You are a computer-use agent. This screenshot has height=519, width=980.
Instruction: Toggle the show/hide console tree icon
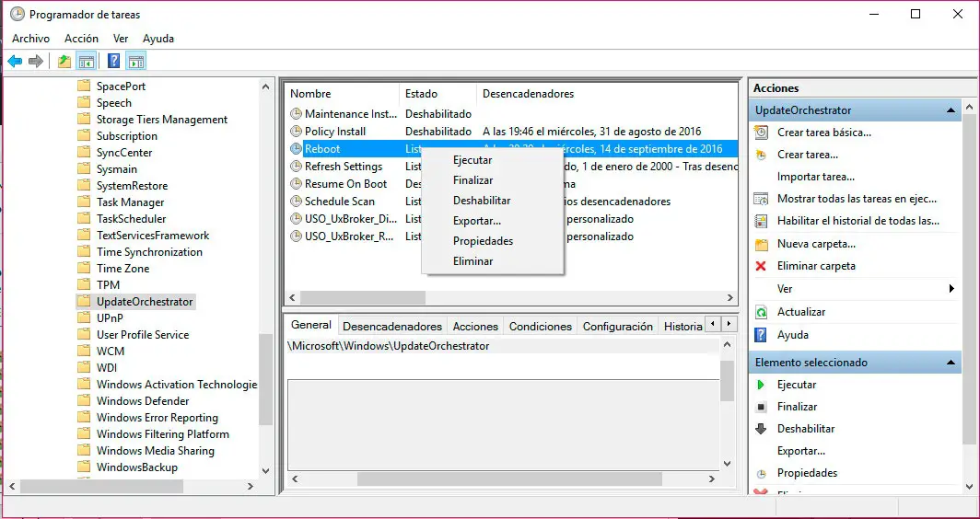87,62
